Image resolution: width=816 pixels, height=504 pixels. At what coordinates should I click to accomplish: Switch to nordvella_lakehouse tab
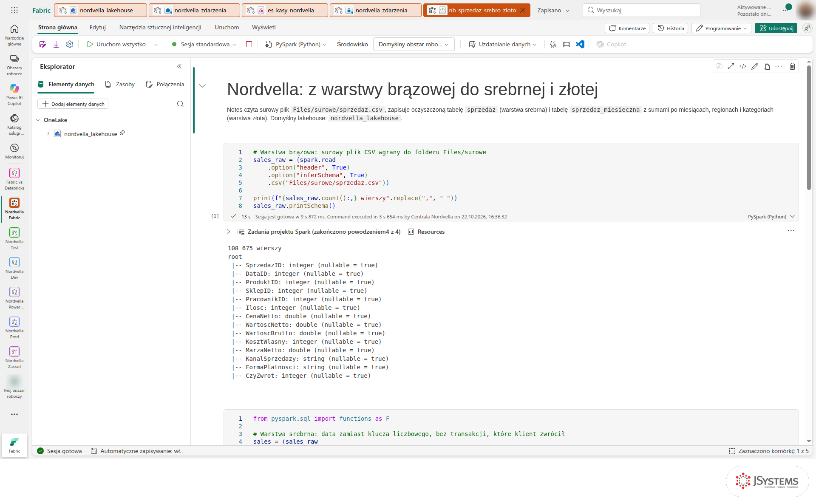pos(101,10)
